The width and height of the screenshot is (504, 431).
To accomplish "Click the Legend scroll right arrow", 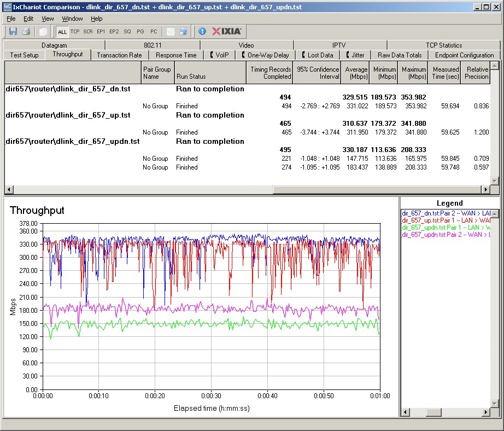I will 486,412.
